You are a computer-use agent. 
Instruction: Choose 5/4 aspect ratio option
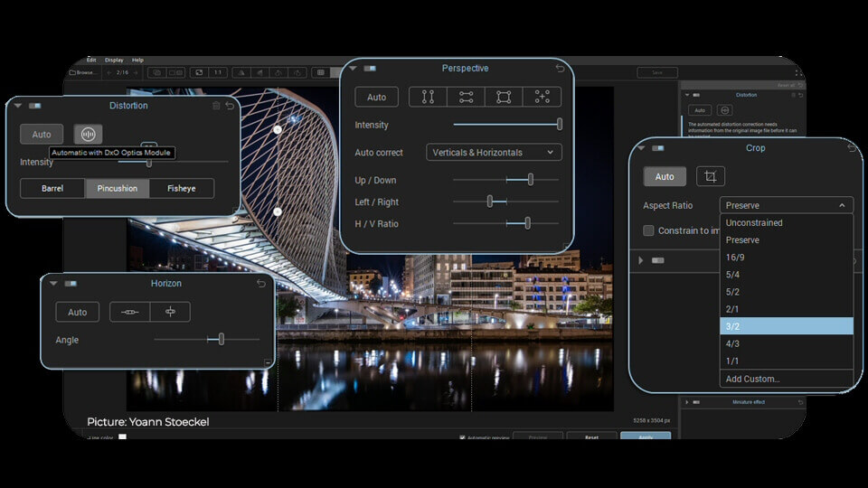786,275
